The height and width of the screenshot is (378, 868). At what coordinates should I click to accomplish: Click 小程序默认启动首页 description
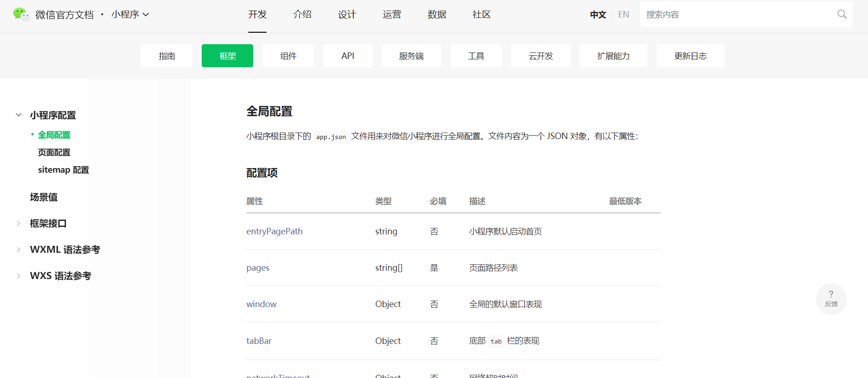click(506, 231)
